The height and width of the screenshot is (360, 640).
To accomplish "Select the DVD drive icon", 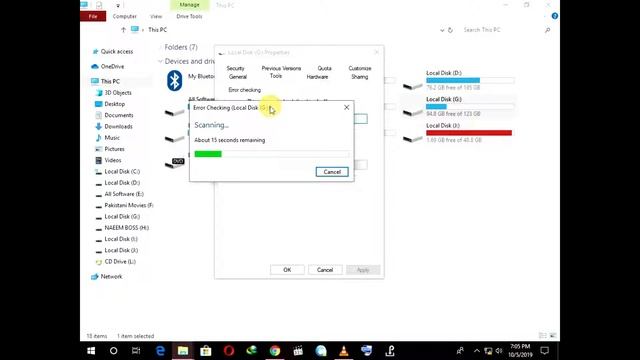I will [x=175, y=163].
